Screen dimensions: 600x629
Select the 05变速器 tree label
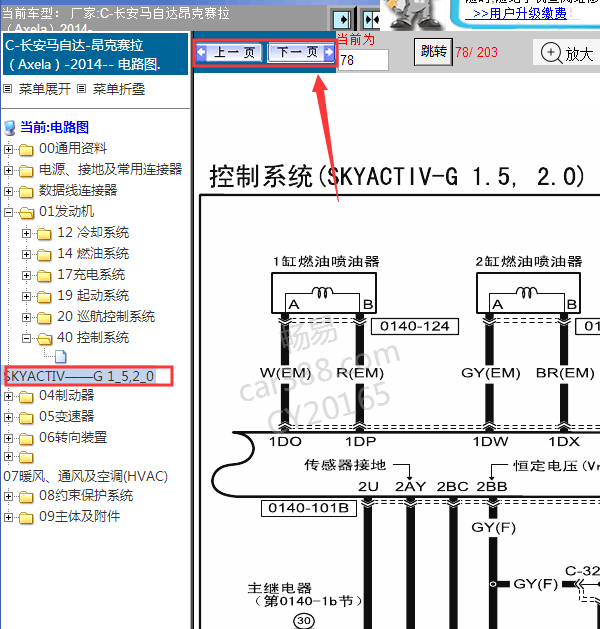(67, 416)
